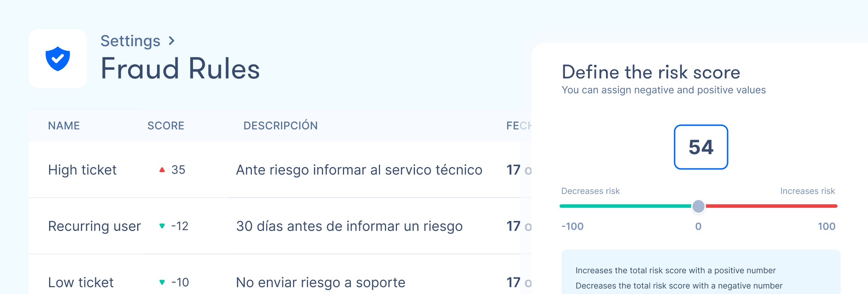Sort by the NAME column header

click(x=64, y=126)
